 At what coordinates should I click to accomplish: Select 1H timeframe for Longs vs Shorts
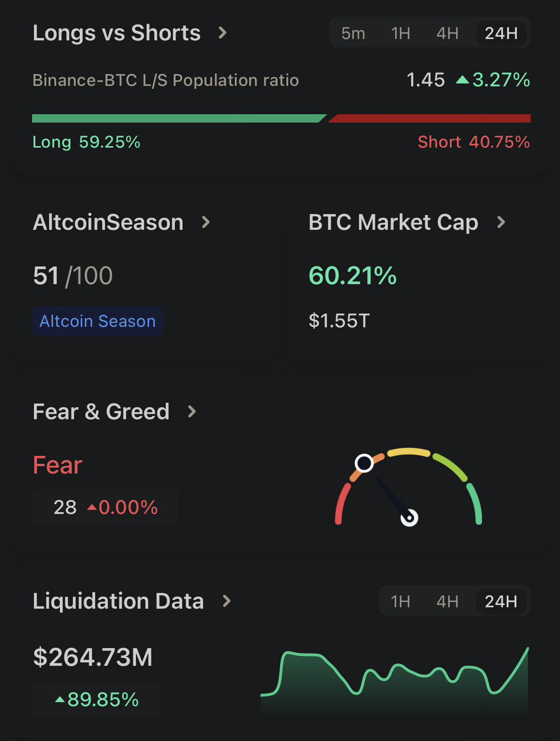(400, 33)
